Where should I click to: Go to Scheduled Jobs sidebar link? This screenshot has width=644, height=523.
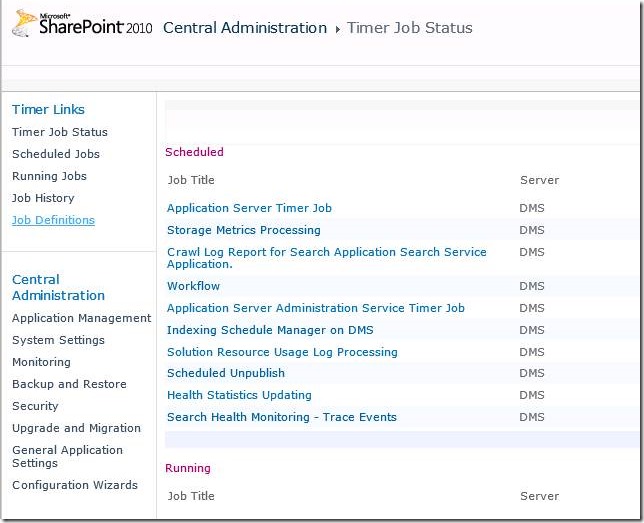tap(56, 154)
